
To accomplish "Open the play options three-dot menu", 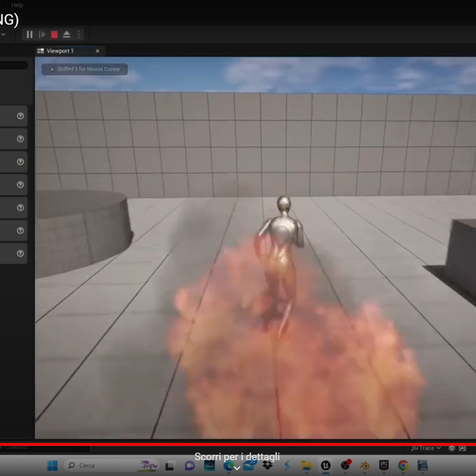I will click(x=80, y=34).
